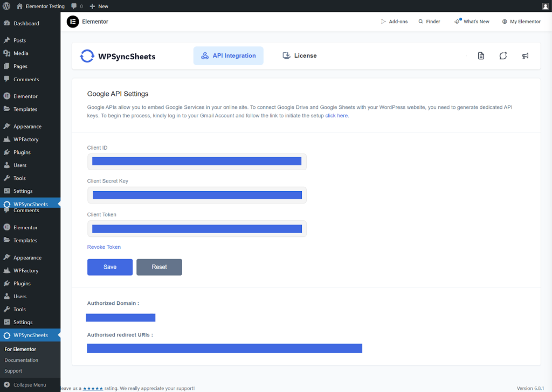Open the comments bubble showing 0
This screenshot has height=392, width=552.
tap(77, 6)
